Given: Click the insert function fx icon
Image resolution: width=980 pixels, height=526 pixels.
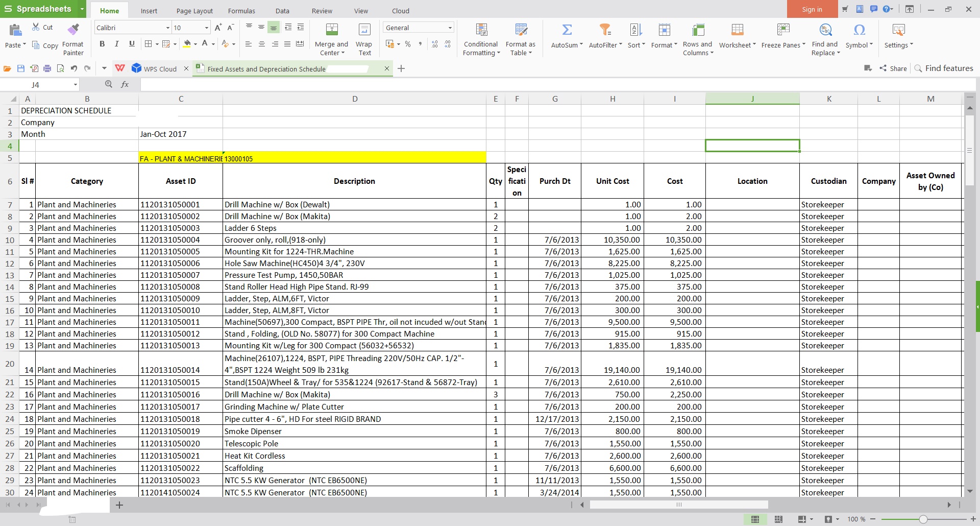Looking at the screenshot, I should 125,85.
